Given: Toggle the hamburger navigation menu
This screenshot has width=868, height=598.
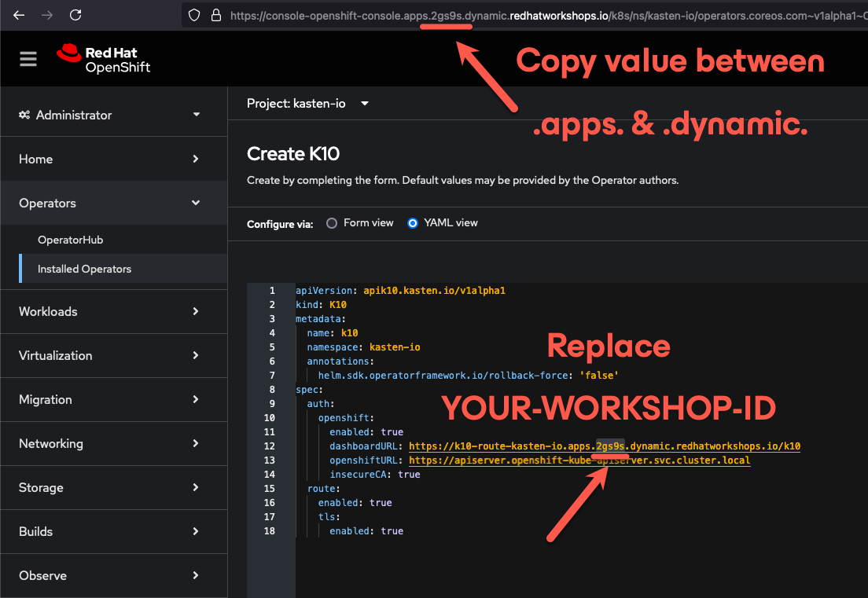Looking at the screenshot, I should (x=28, y=59).
